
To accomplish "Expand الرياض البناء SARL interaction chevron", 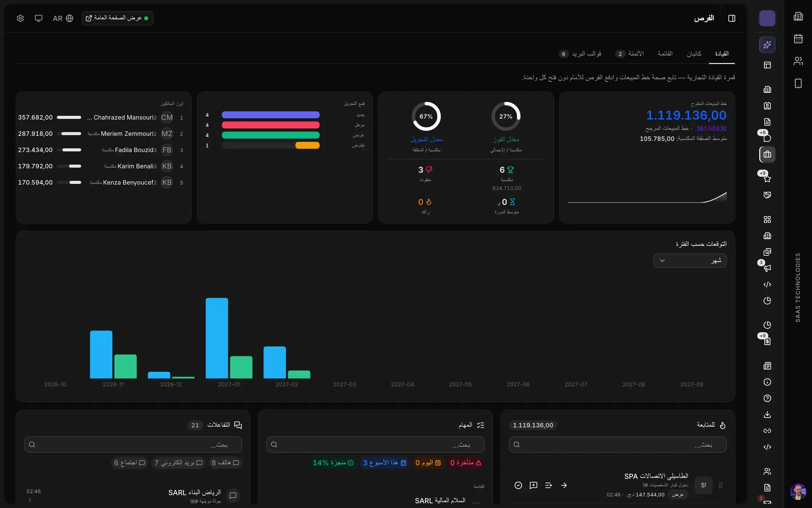I will point(30,500).
